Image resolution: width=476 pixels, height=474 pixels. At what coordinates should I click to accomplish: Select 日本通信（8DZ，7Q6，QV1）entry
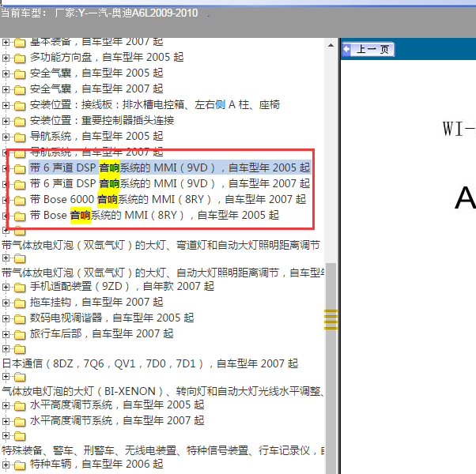pos(150,363)
